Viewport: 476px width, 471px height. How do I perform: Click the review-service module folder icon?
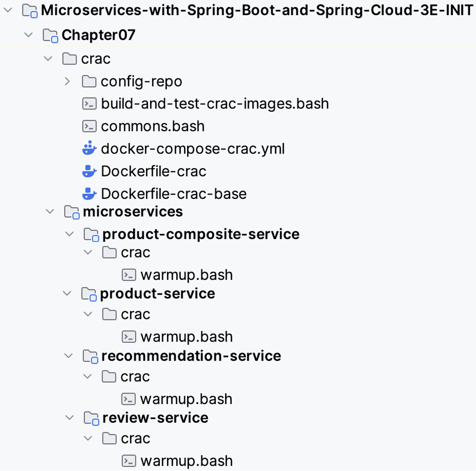pos(92,418)
